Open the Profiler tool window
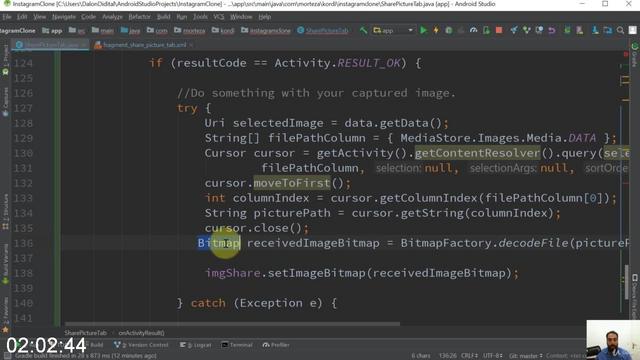Image resolution: width=640 pixels, height=360 pixels. [276, 345]
